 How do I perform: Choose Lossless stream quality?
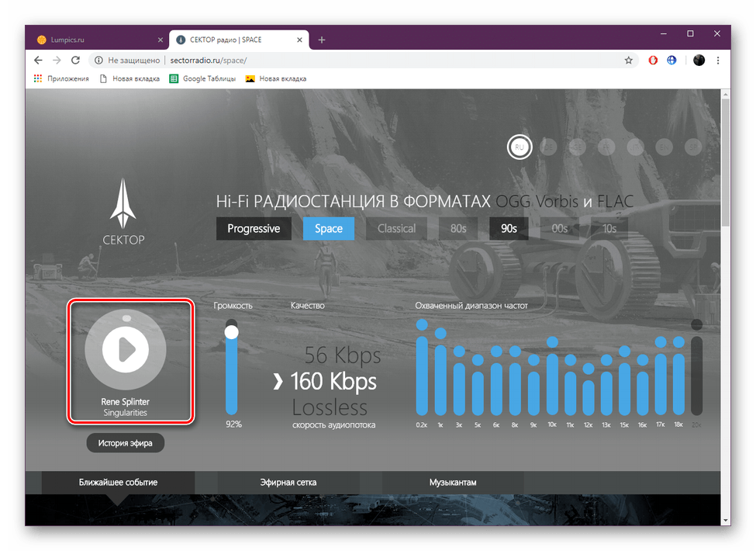(x=330, y=408)
